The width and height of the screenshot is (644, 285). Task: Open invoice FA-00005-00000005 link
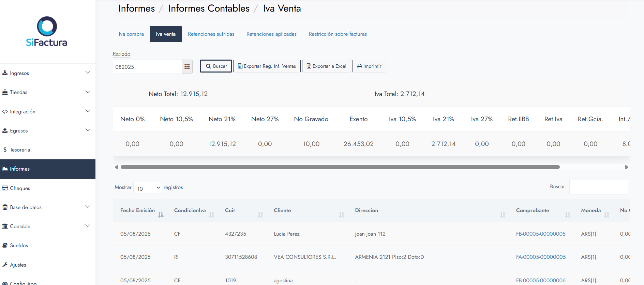pyautogui.click(x=541, y=257)
